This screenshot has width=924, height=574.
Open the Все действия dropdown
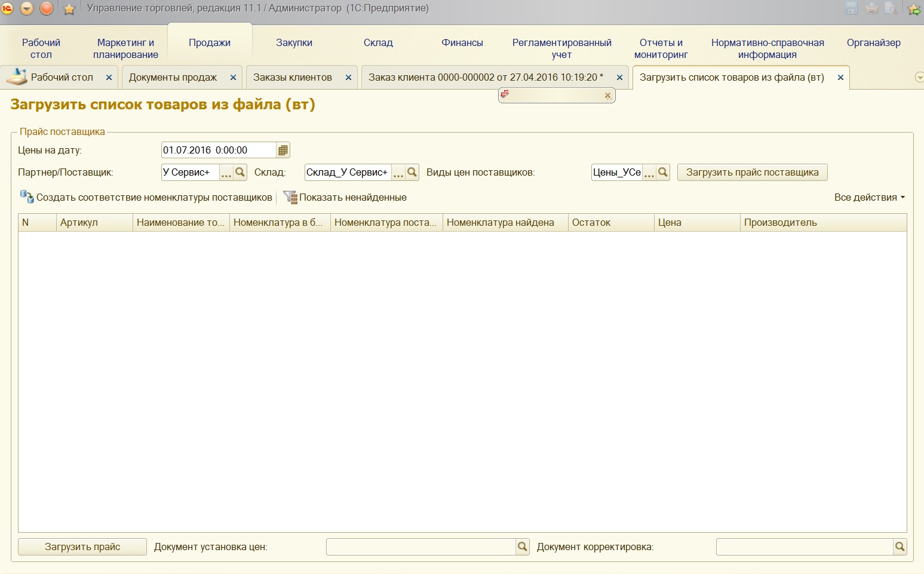pyautogui.click(x=870, y=198)
